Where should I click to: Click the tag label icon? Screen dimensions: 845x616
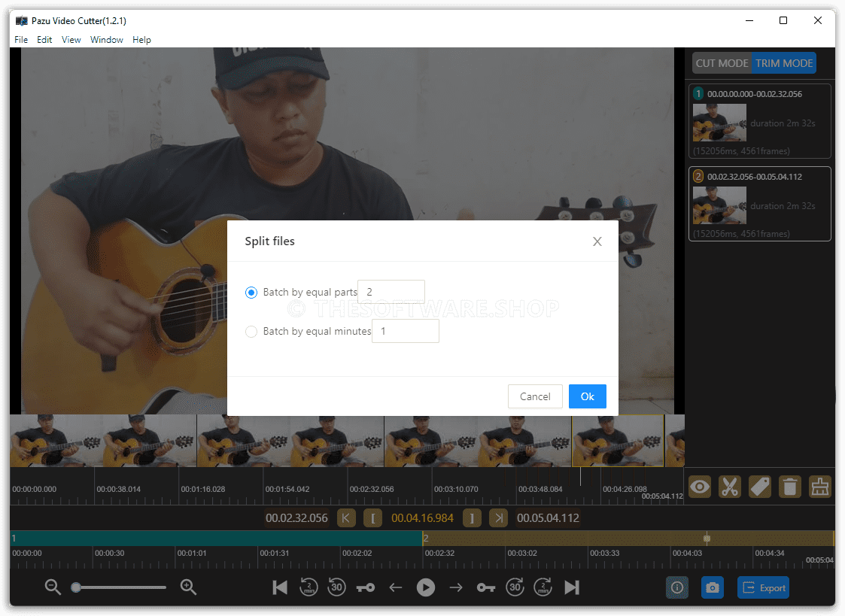(760, 487)
